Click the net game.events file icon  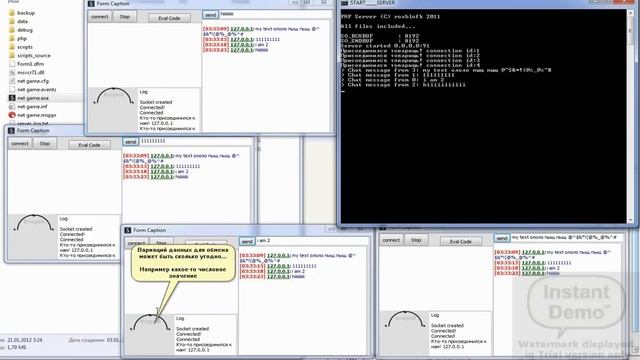[x=12, y=89]
